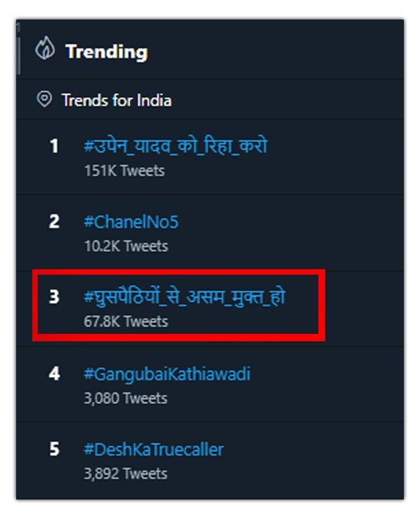Click the 3,080 Tweets count
Screen dimensions: 420x519
click(x=126, y=398)
